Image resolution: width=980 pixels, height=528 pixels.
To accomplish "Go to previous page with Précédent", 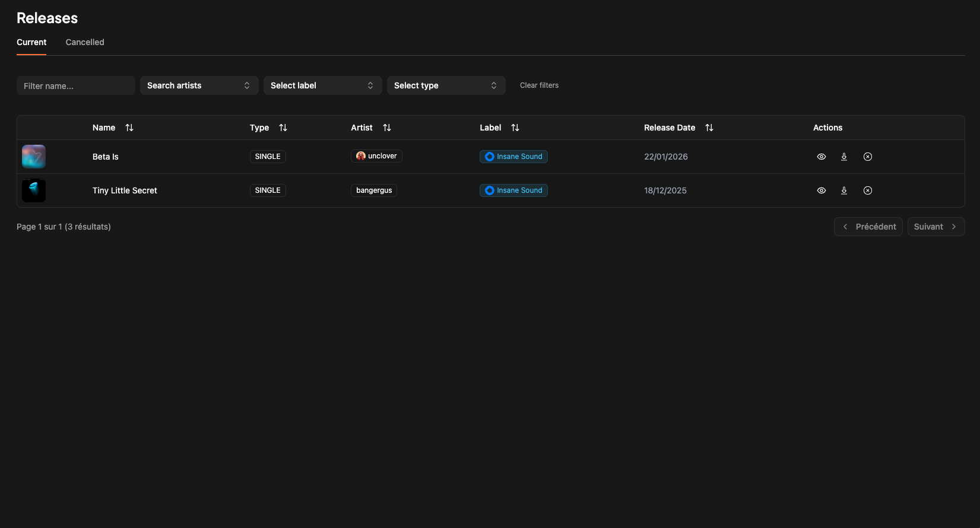I will click(x=868, y=227).
